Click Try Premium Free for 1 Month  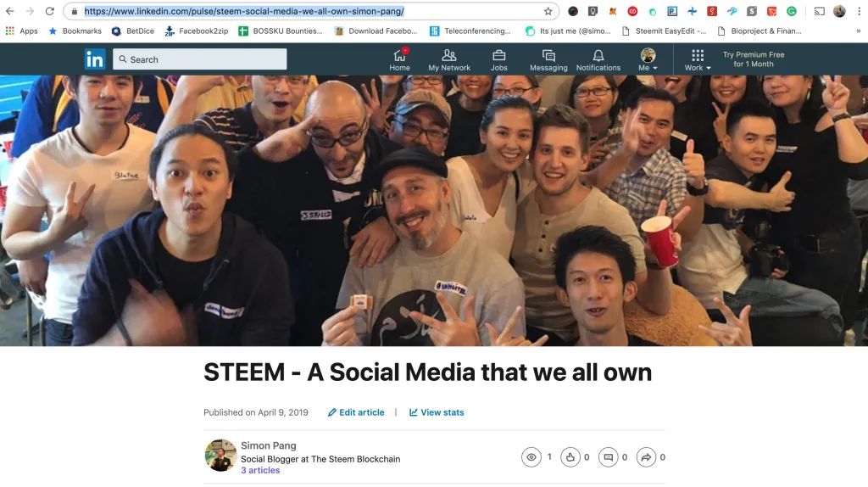click(754, 59)
